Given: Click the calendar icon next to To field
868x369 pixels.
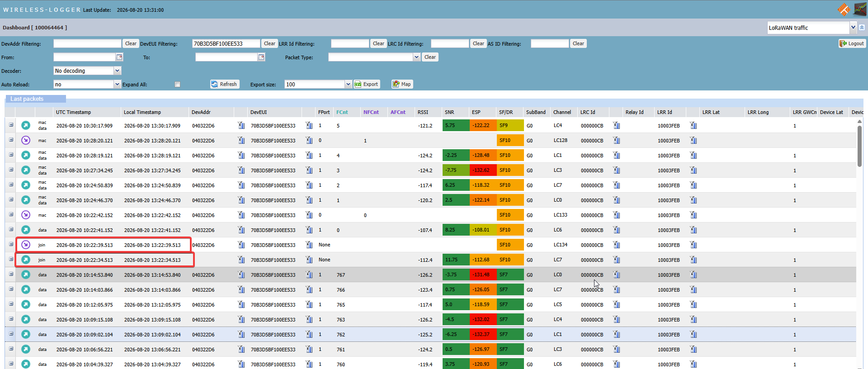Looking at the screenshot, I should coord(261,57).
